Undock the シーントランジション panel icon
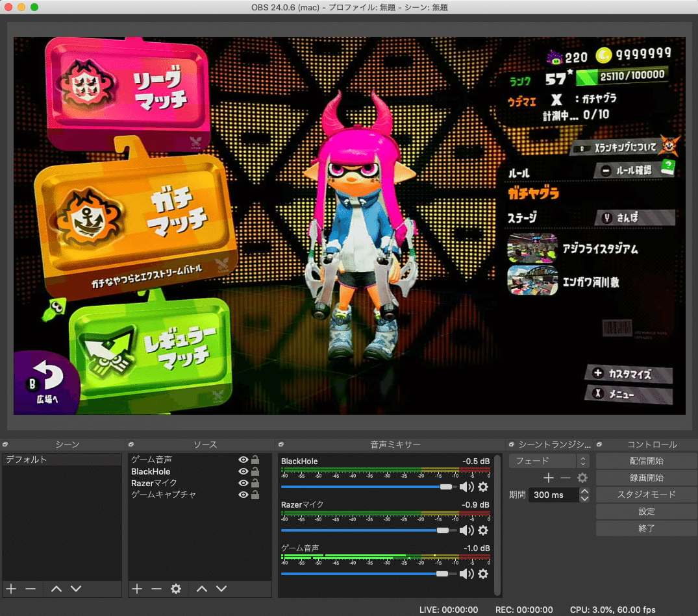698x616 pixels. pyautogui.click(x=512, y=444)
